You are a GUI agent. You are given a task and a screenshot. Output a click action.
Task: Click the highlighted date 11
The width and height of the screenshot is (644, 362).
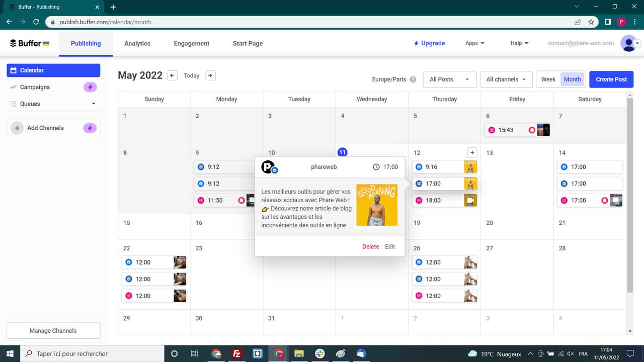click(343, 152)
